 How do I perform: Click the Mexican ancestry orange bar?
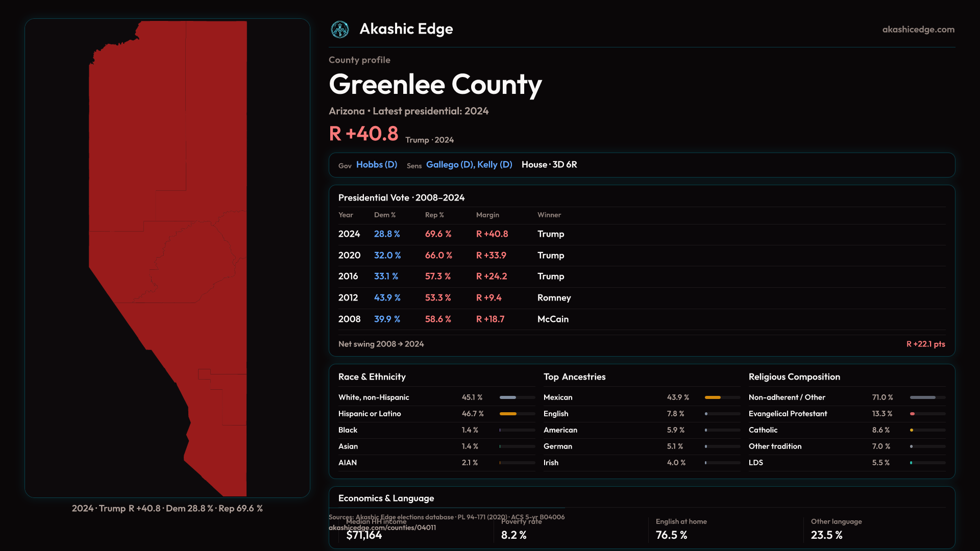coord(713,397)
